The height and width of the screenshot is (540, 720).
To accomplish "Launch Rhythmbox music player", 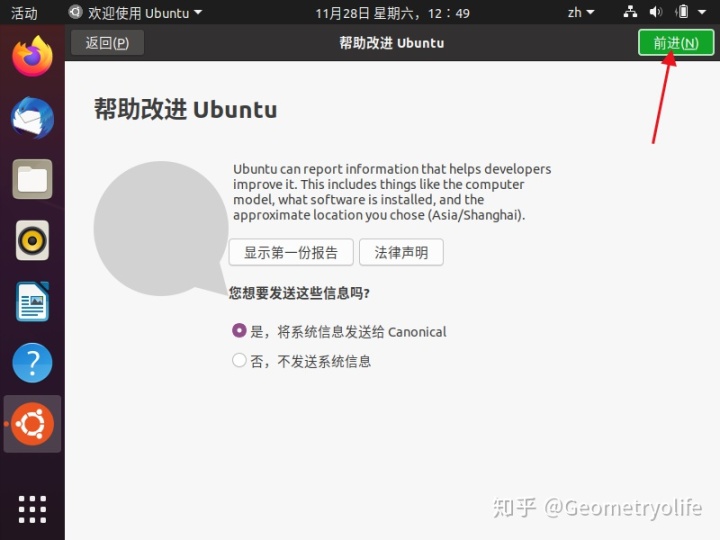I will (32, 240).
